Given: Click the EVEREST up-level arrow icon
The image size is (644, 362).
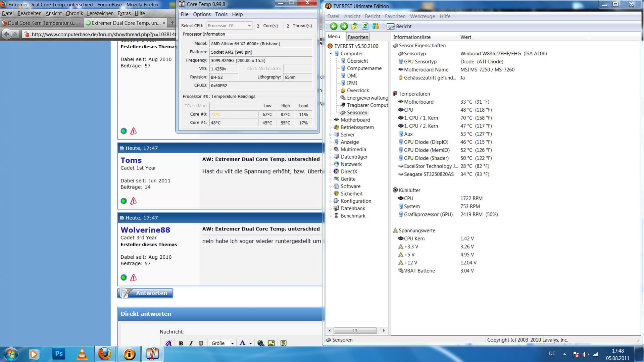Looking at the screenshot, I should click(354, 26).
